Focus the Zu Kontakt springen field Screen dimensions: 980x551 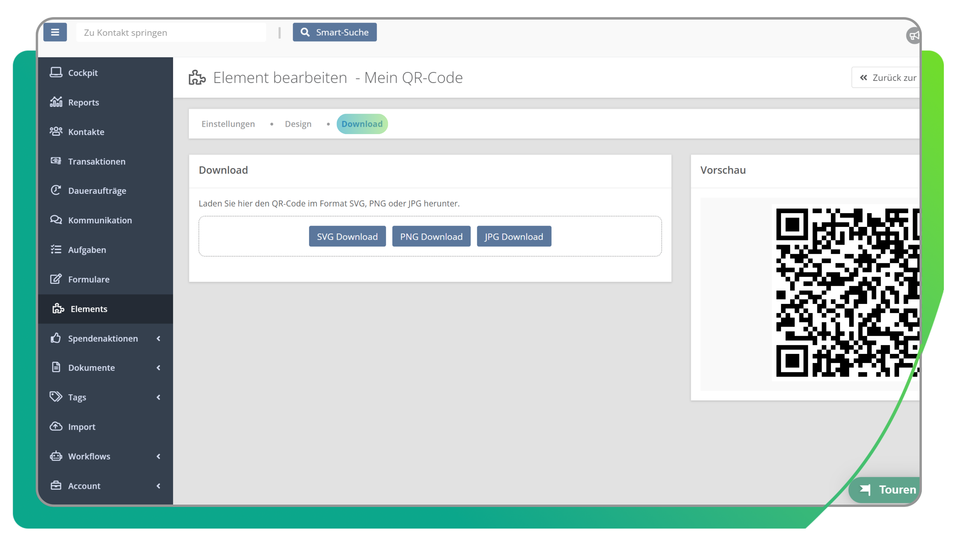click(x=171, y=33)
